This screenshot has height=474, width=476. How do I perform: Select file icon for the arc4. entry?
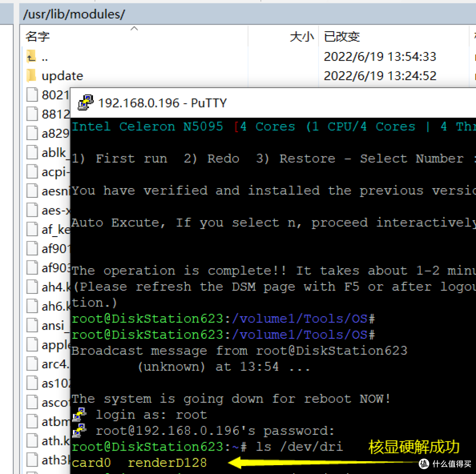(x=32, y=363)
